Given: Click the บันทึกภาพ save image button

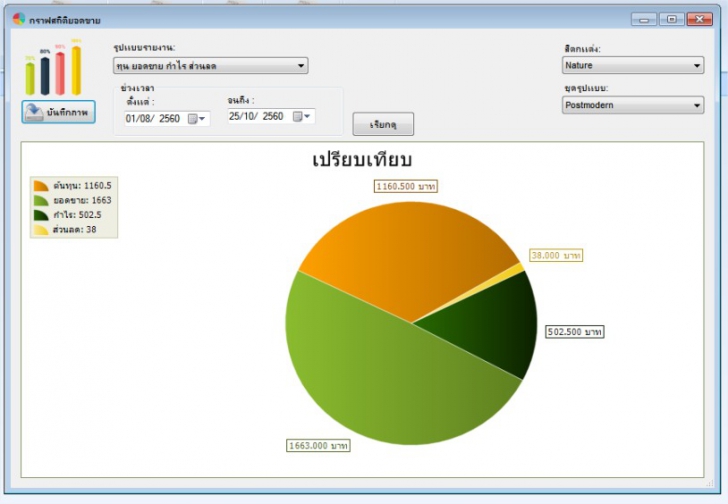Looking at the screenshot, I should pyautogui.click(x=58, y=112).
